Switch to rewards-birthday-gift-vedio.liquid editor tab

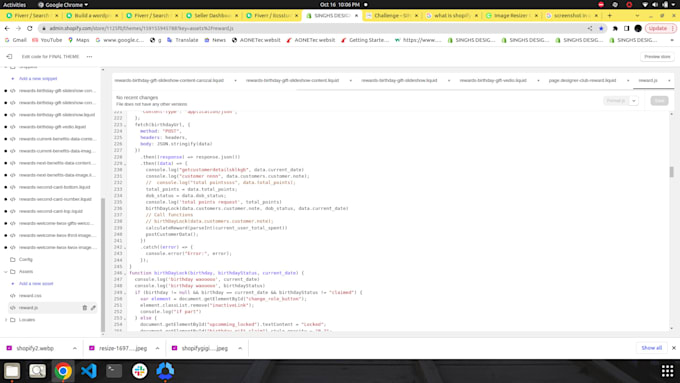click(x=493, y=81)
